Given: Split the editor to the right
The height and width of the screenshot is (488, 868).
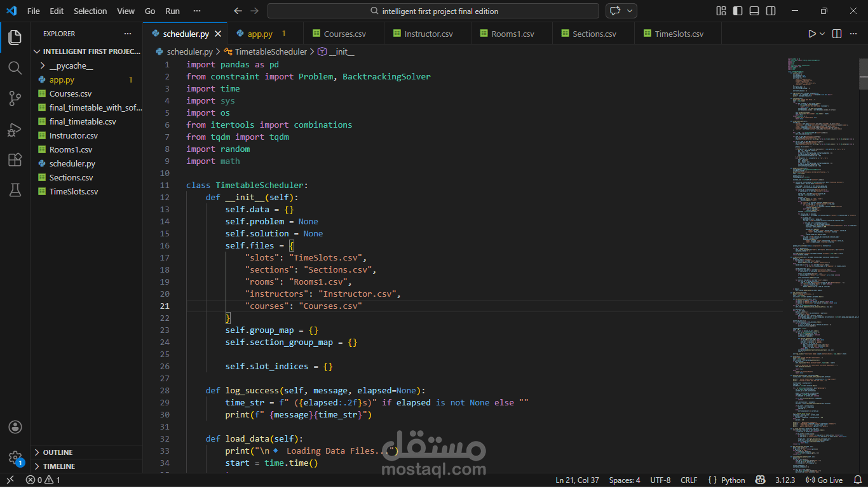Looking at the screenshot, I should coord(837,34).
